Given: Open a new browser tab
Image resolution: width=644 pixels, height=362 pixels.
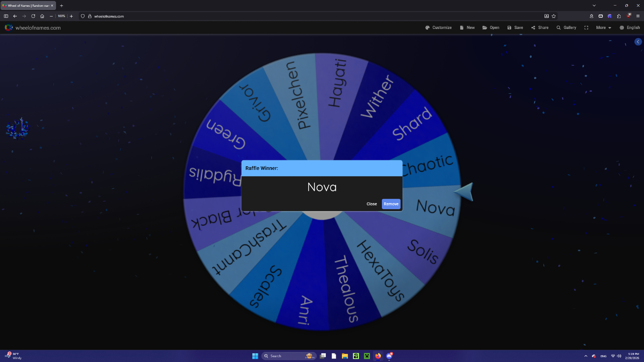Looking at the screenshot, I should [x=62, y=5].
